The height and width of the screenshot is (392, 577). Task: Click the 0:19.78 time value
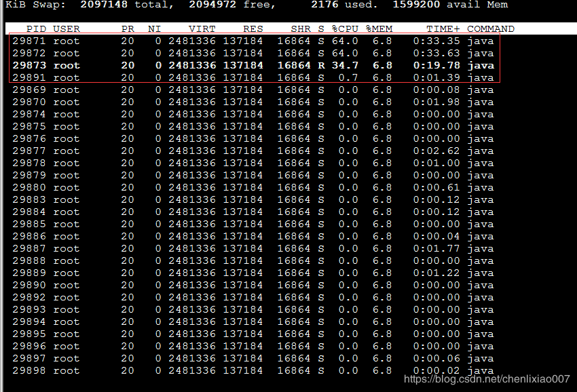[436, 65]
